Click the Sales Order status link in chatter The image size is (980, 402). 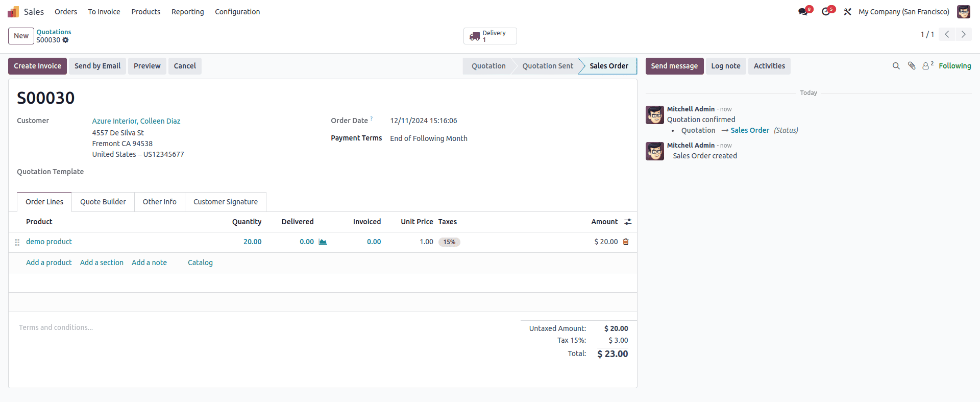pyautogui.click(x=750, y=130)
